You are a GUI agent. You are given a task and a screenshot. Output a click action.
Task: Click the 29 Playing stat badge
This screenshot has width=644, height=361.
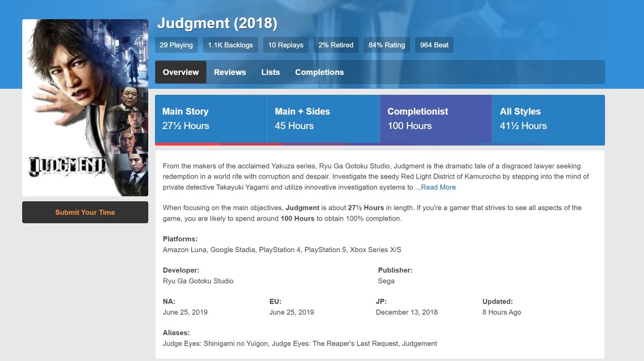tap(176, 45)
